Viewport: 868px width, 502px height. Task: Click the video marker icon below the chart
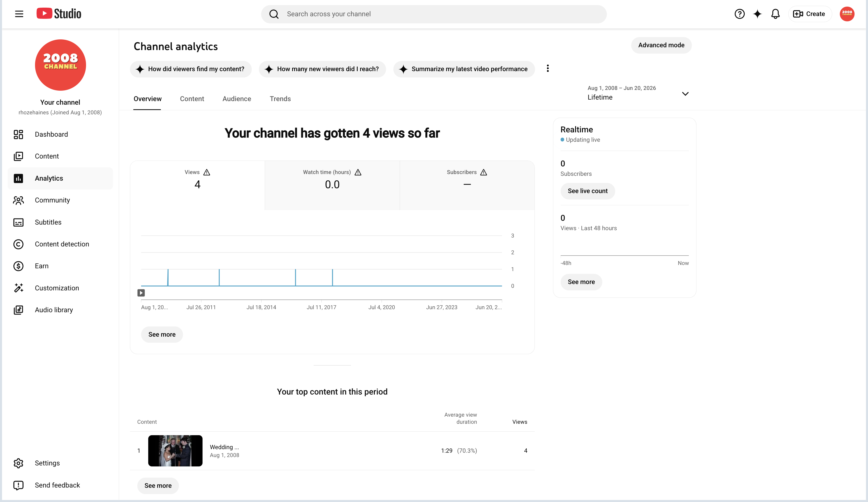(x=141, y=293)
